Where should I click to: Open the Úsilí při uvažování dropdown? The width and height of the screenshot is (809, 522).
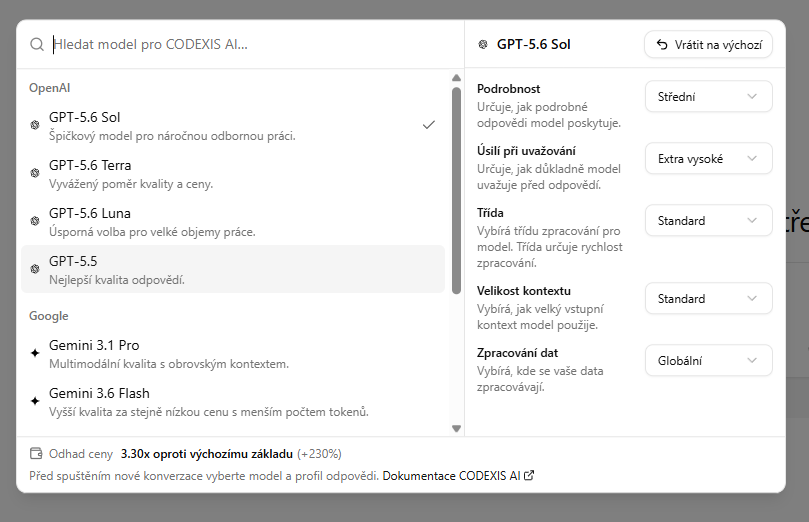pyautogui.click(x=708, y=158)
